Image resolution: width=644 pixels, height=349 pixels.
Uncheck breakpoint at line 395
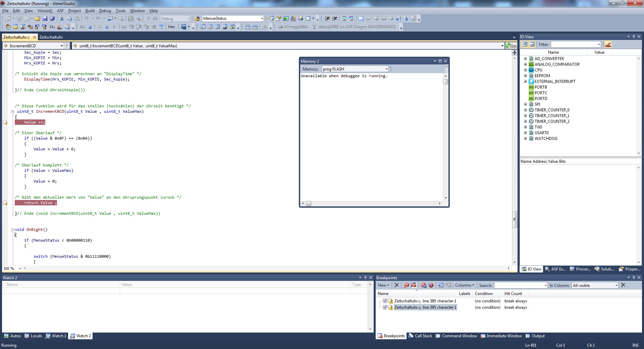click(385, 307)
